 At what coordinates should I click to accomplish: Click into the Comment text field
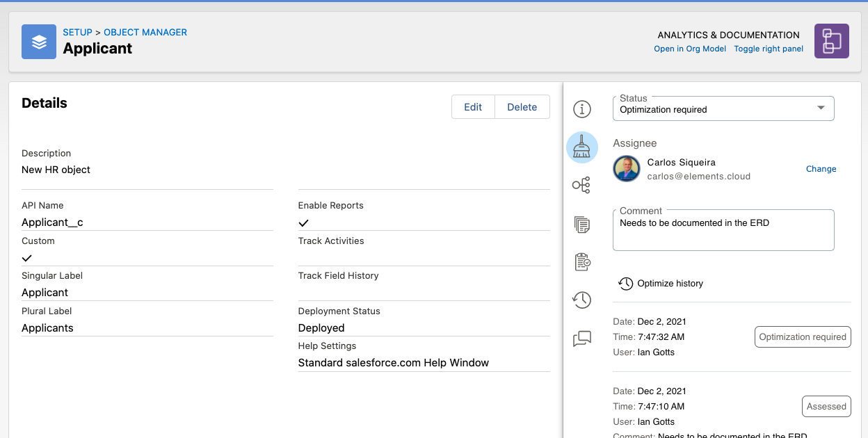coord(723,233)
